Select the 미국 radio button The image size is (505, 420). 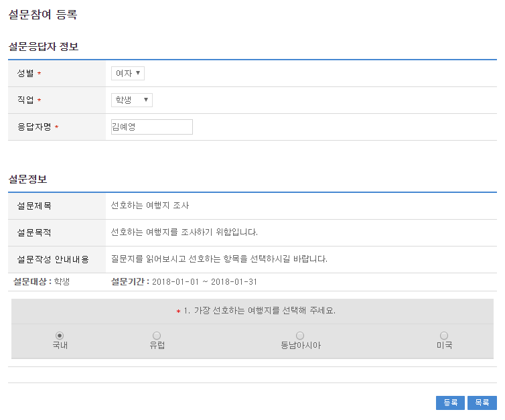pyautogui.click(x=444, y=335)
